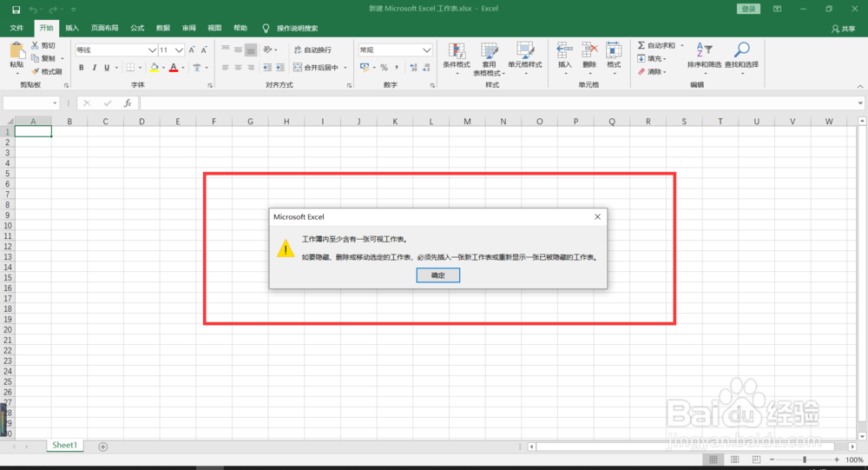Click the zoom slider handle

coord(805,460)
